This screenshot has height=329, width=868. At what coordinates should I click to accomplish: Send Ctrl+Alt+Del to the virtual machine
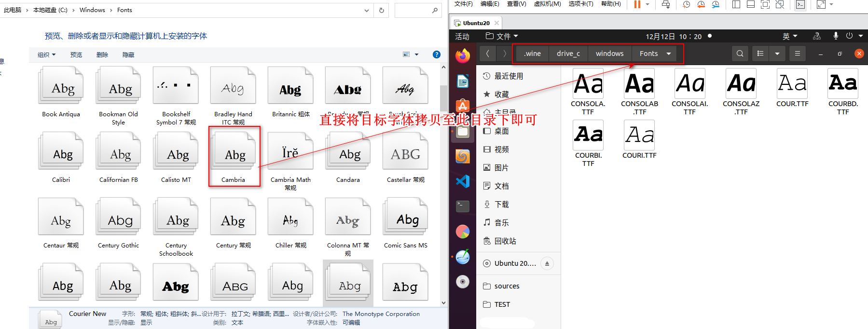coord(666,4)
